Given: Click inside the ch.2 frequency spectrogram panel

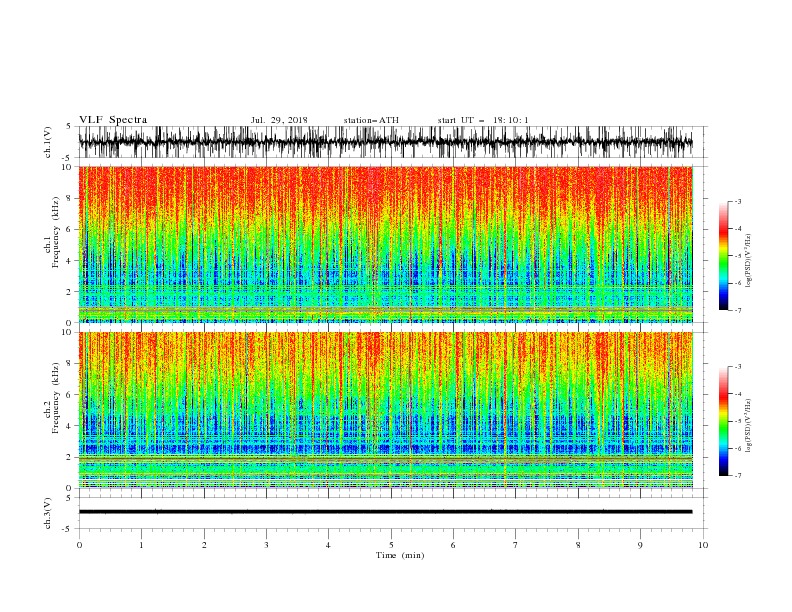Looking at the screenshot, I should [386, 410].
